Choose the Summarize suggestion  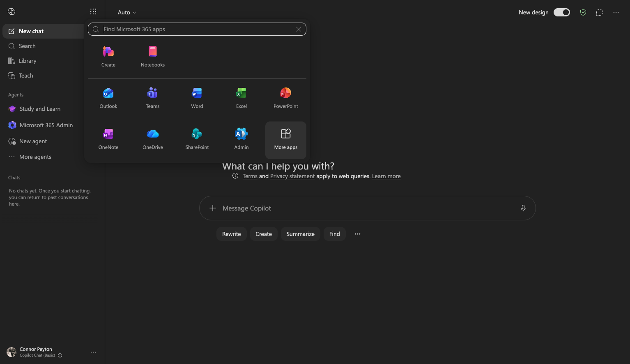point(301,234)
